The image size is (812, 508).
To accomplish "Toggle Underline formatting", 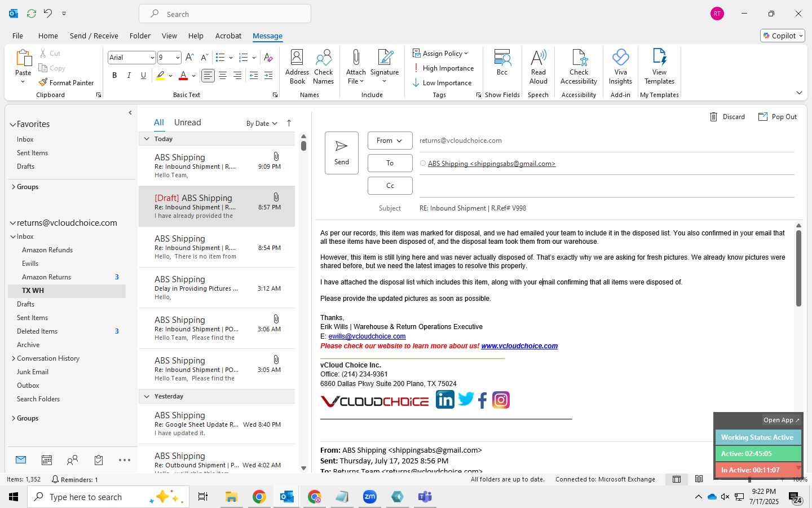I will click(x=144, y=76).
